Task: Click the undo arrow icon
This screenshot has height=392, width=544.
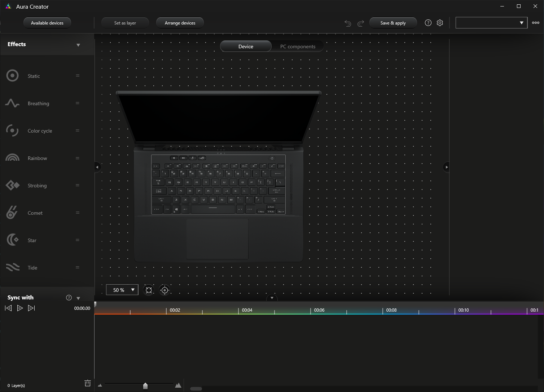Action: pyautogui.click(x=348, y=23)
